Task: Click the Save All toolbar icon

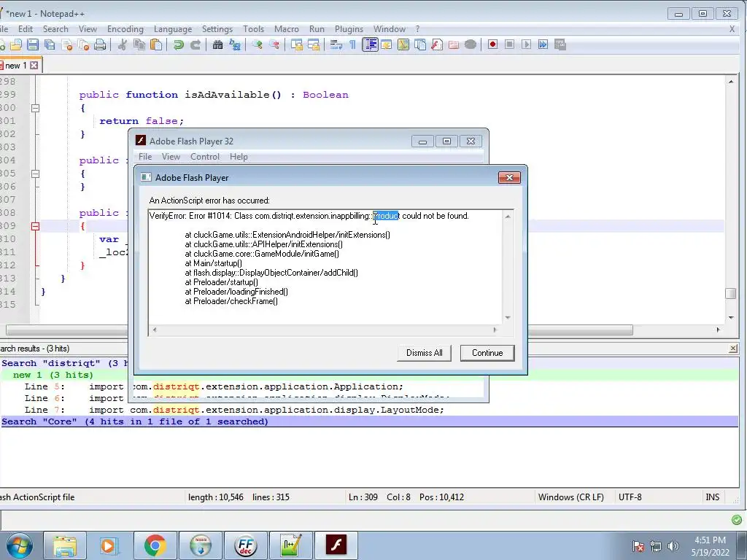Action: 50,44
